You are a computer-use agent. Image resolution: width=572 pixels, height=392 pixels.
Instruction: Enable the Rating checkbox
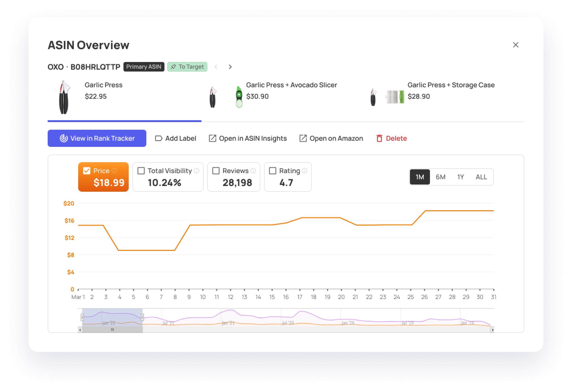pos(272,171)
